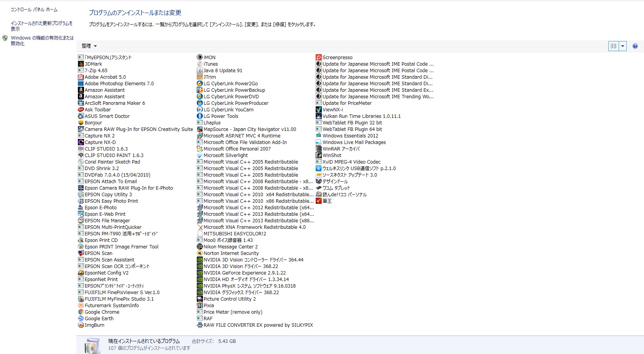Viewport: 644px width, 354px height.
Task: Select the Google Earth icon
Action: tap(81, 319)
